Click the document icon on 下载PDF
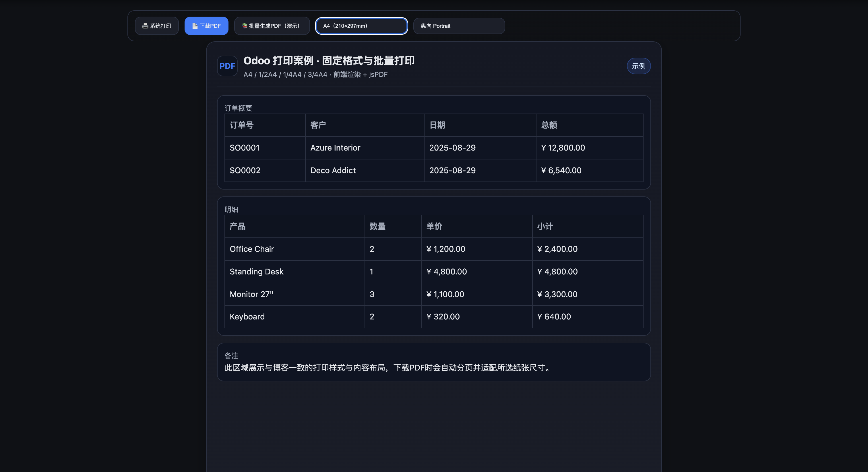The height and width of the screenshot is (472, 868). click(195, 26)
